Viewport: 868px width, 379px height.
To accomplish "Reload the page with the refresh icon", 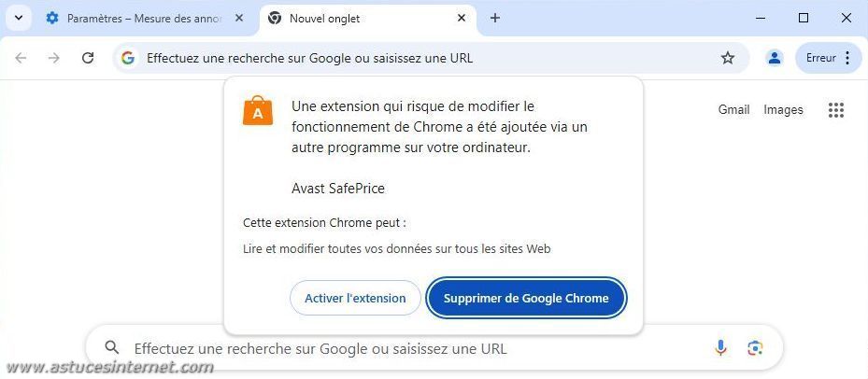I will click(x=88, y=58).
